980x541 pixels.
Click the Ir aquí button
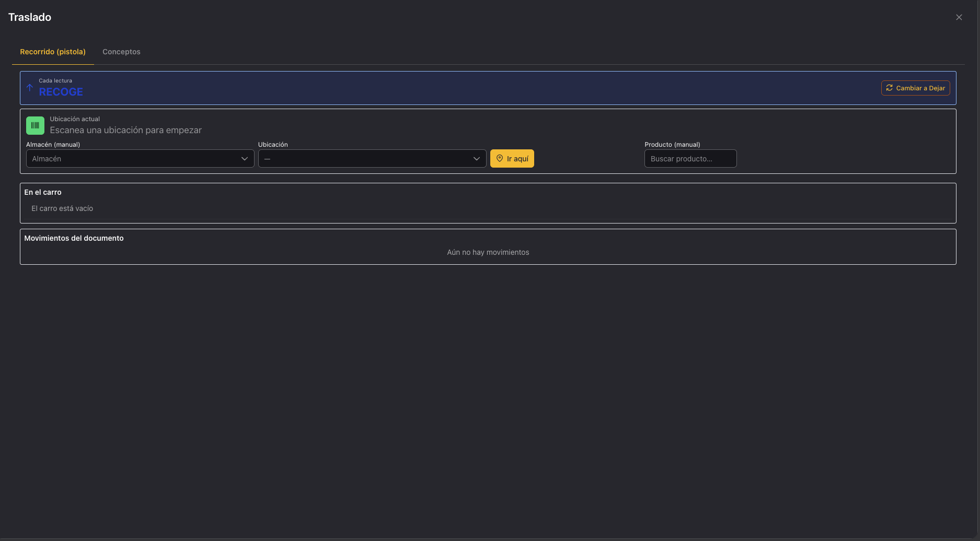512,159
